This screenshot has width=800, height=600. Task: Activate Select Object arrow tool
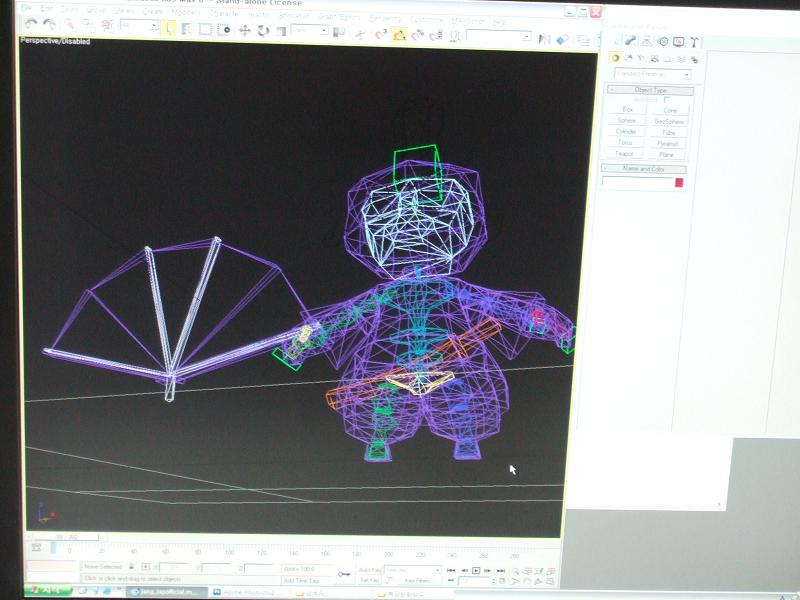tap(168, 29)
